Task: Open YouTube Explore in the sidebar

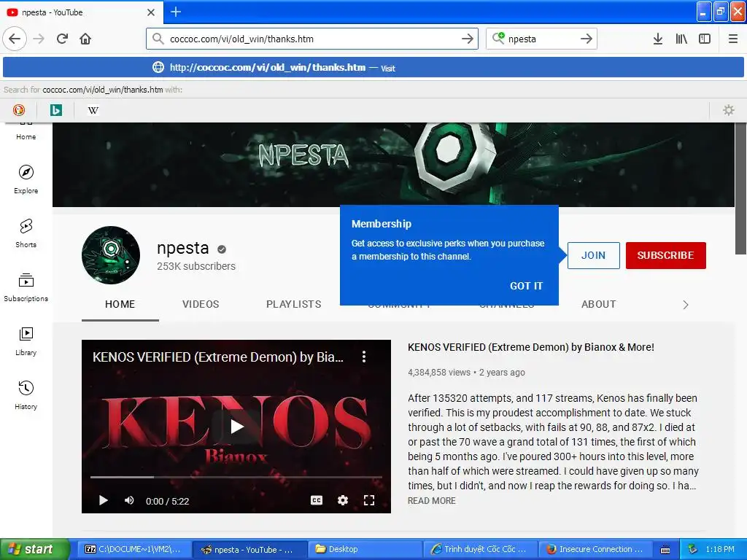Action: 26,179
